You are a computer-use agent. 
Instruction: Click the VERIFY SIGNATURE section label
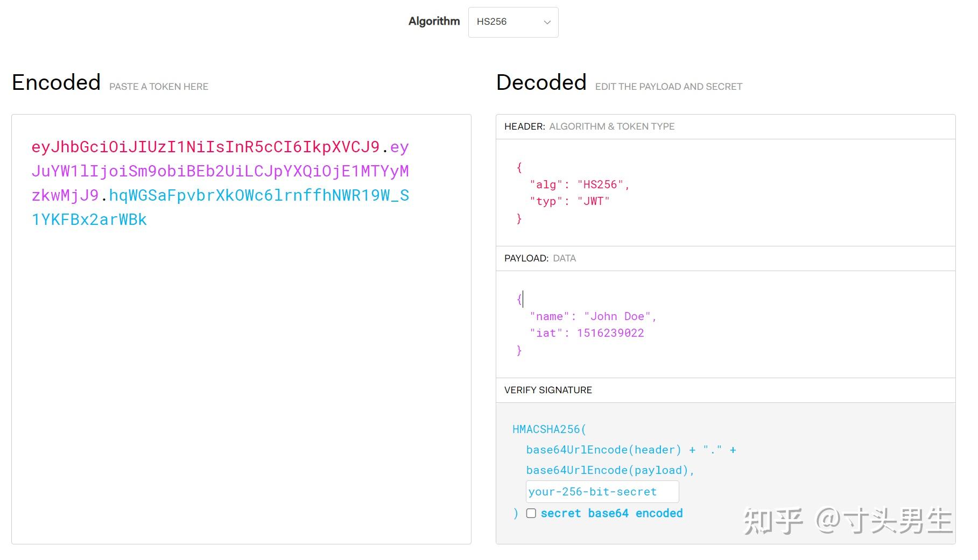[548, 390]
